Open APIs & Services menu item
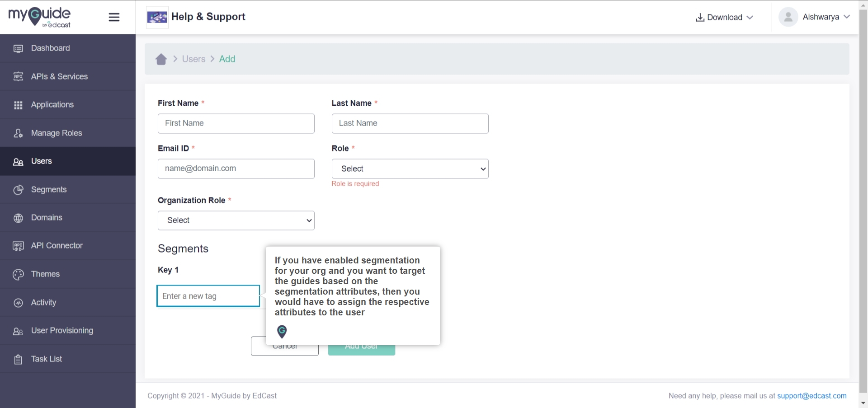 tap(68, 76)
